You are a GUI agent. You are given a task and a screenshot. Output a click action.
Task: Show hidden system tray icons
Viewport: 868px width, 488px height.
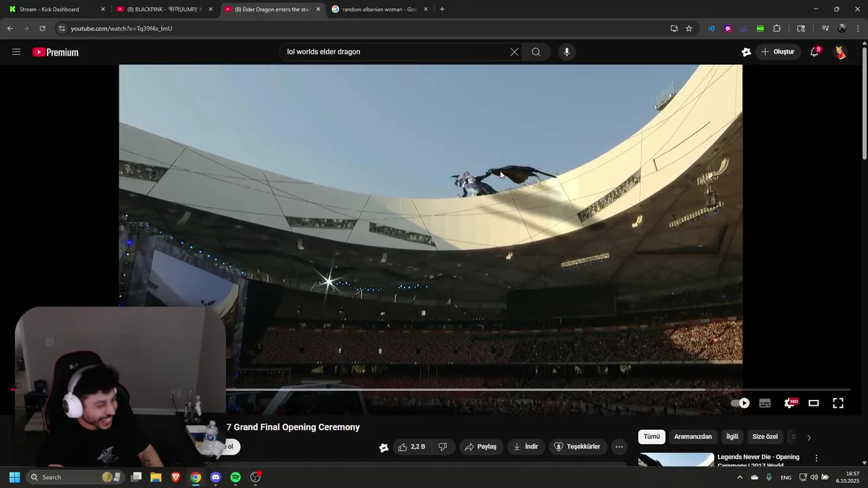pyautogui.click(x=740, y=477)
